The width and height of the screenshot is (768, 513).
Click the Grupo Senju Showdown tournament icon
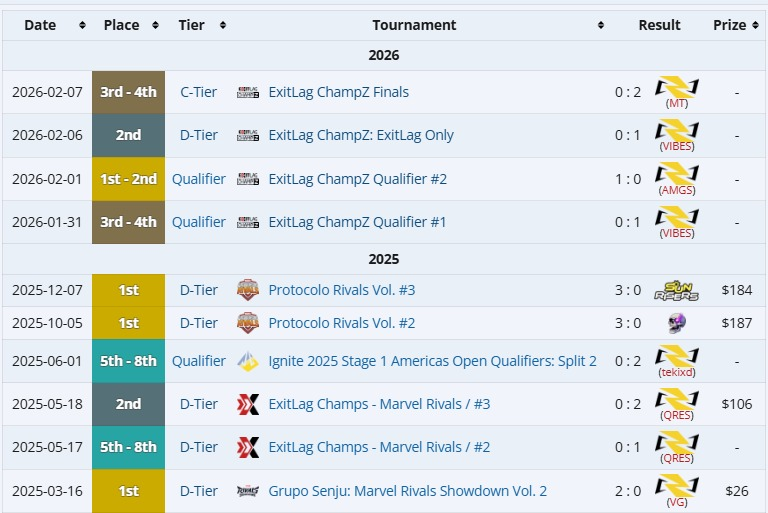(x=248, y=491)
